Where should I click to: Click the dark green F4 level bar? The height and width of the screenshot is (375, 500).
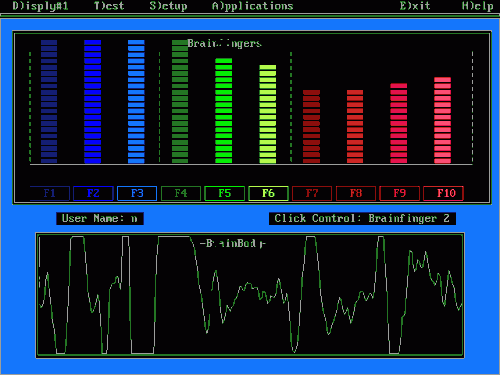point(180,101)
